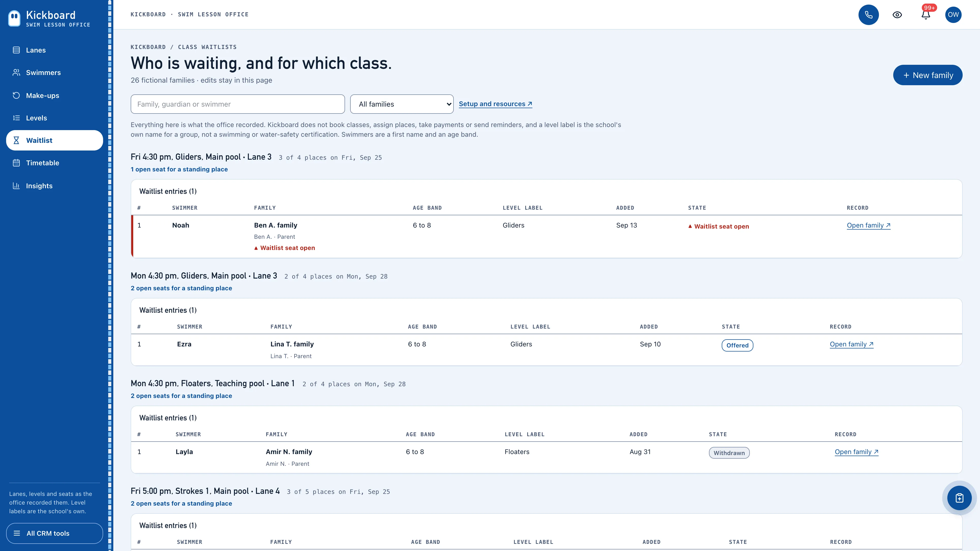Open the Timetable page

pyautogui.click(x=54, y=163)
